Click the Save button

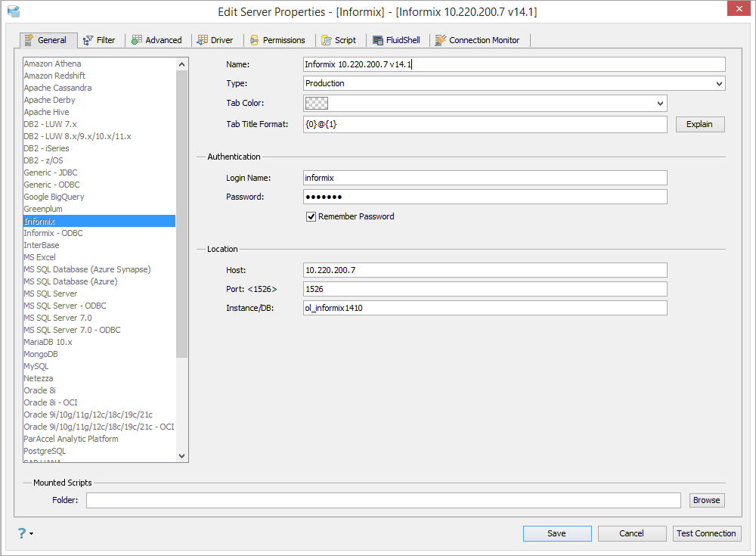click(x=557, y=533)
